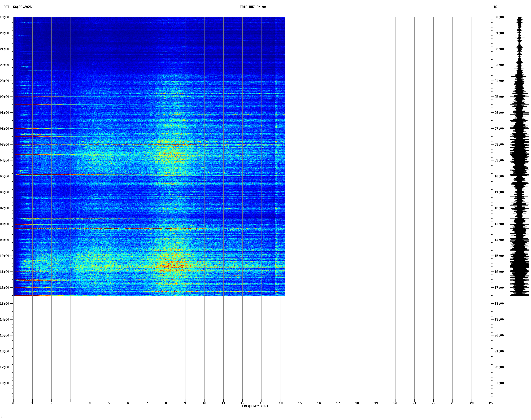Select the 03:00 CST time marker
The height and width of the screenshot is (420, 531).
[x=5, y=145]
